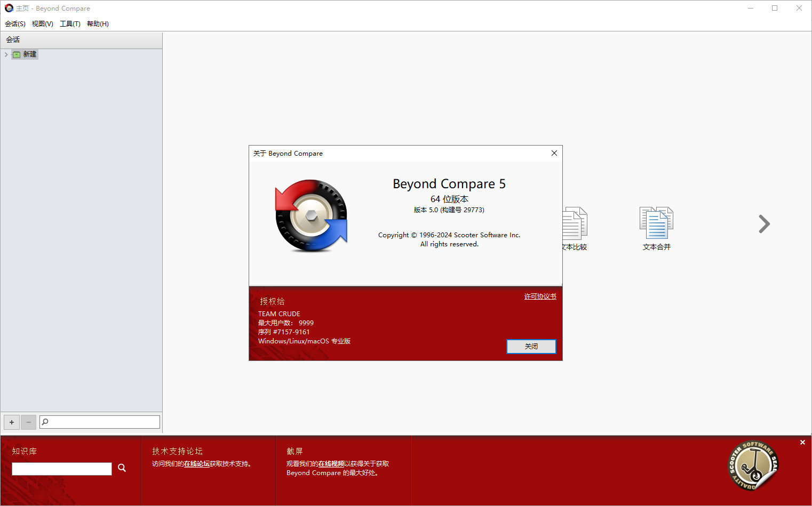Show more session types with the right arrow
The image size is (812, 506).
pos(764,224)
